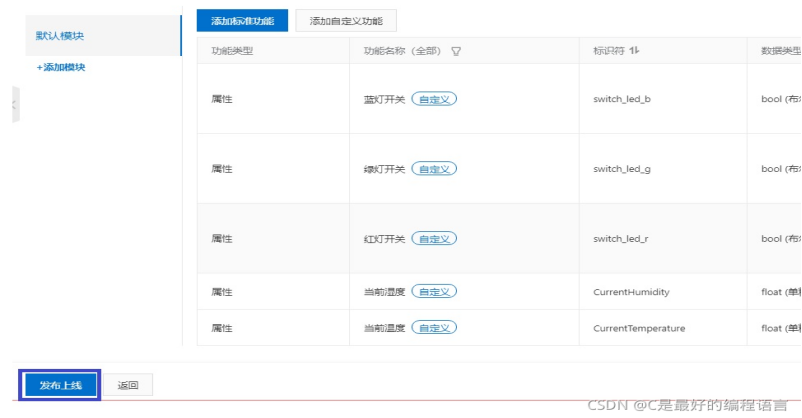Click 自定义 tag beside 绿灯开关
The height and width of the screenshot is (418, 802).
[434, 169]
